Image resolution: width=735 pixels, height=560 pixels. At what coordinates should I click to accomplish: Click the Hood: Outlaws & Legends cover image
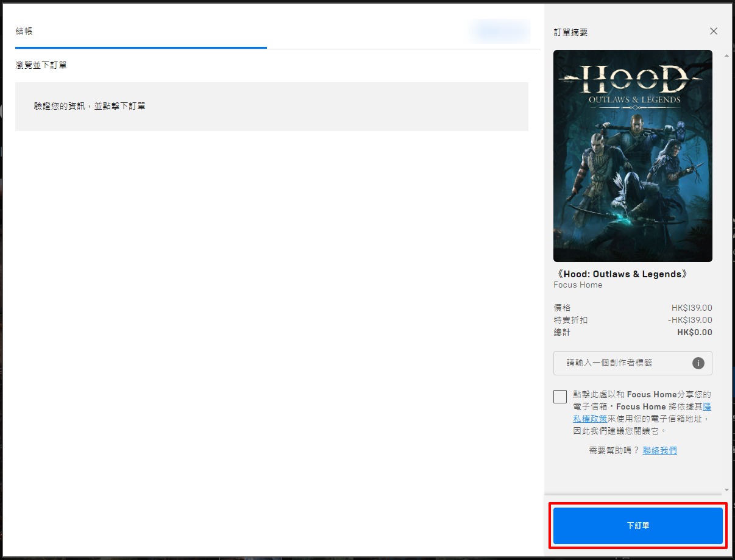coord(633,156)
